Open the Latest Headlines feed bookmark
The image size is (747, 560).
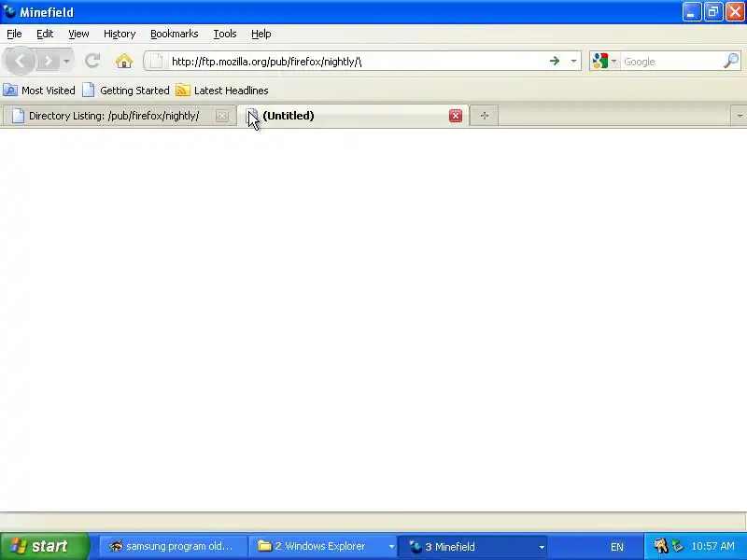coord(222,90)
